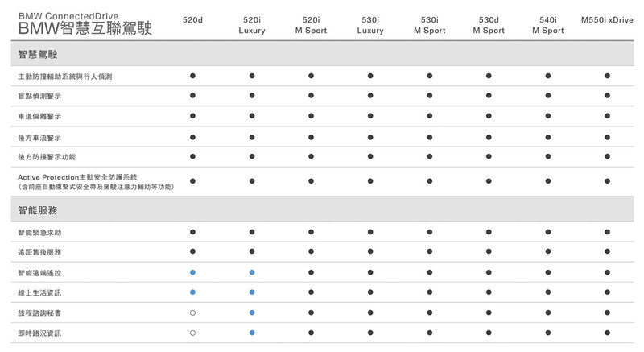Click the blue dot for 520i Luxury 旅程諮詢秘書
This screenshot has width=644, height=352.
point(252,313)
